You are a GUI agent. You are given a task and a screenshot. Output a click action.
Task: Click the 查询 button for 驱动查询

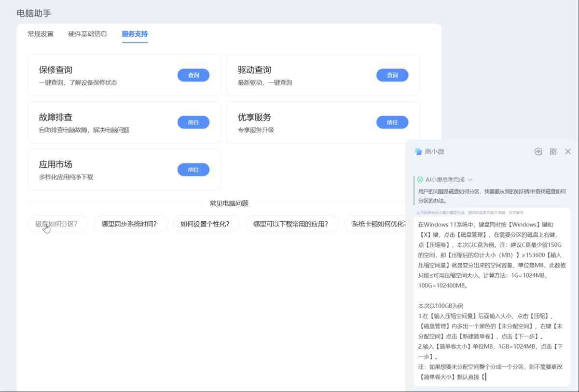pyautogui.click(x=392, y=75)
